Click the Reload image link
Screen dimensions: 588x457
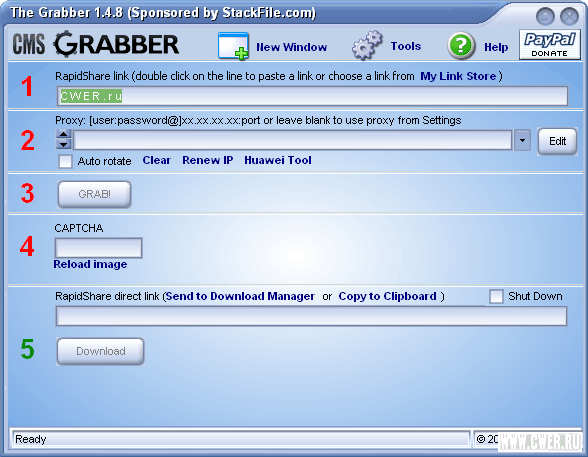(x=90, y=264)
